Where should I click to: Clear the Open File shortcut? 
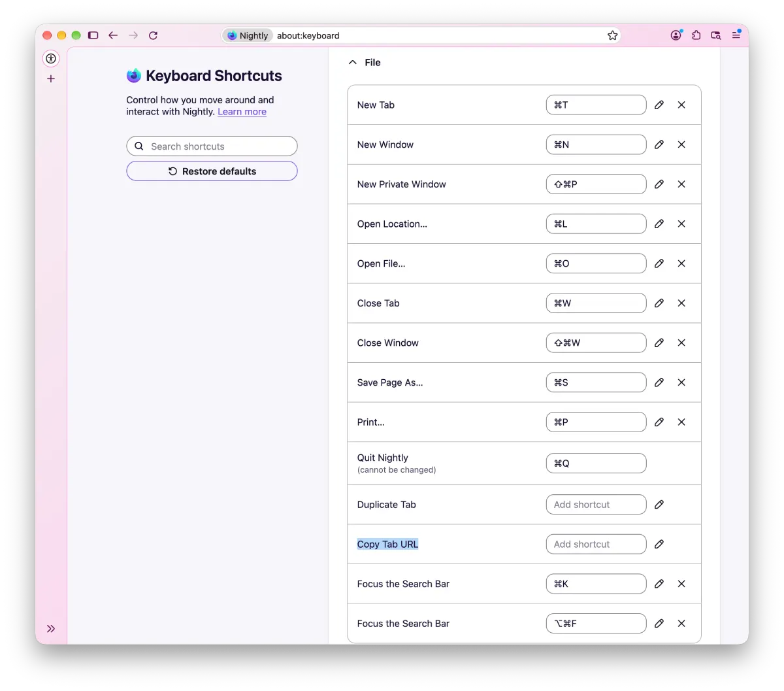click(x=681, y=263)
